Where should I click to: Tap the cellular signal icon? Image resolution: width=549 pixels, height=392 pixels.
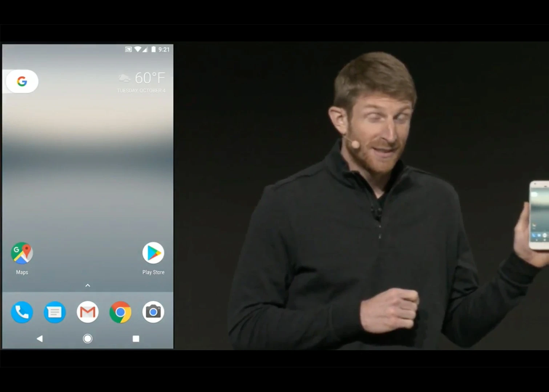(x=145, y=49)
